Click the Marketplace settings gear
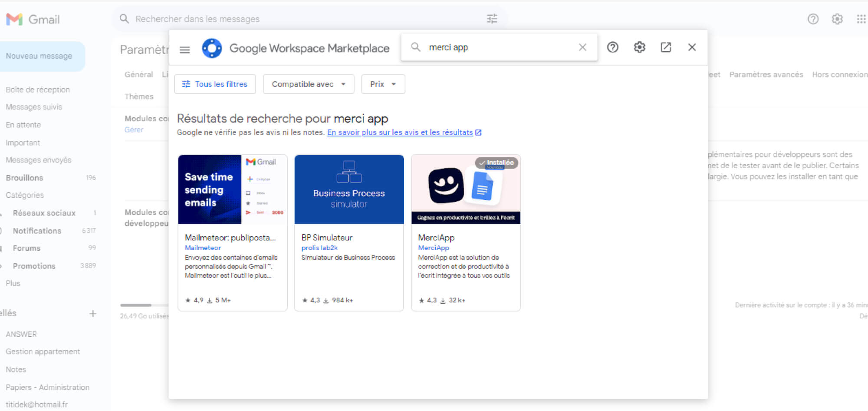Image resolution: width=868 pixels, height=411 pixels. (x=639, y=47)
